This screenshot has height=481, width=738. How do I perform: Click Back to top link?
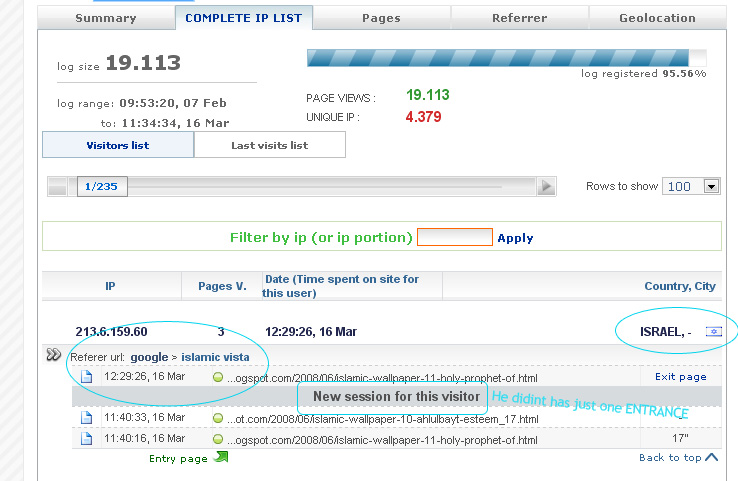coord(670,457)
